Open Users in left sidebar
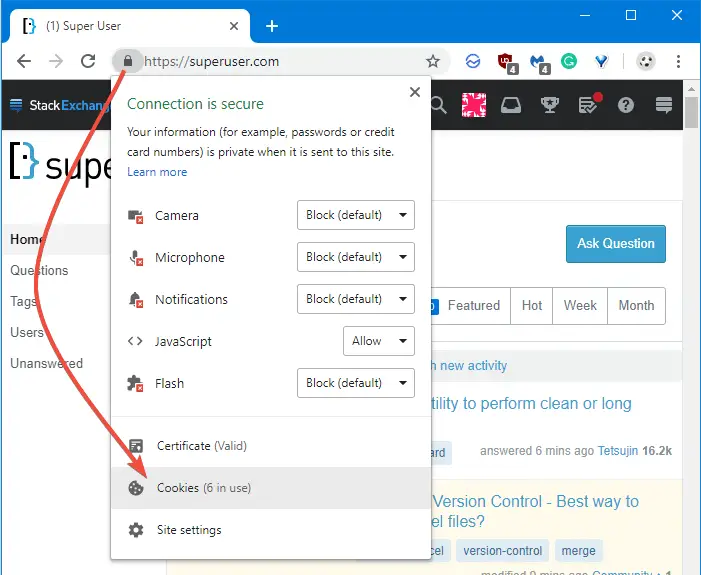The image size is (701, 575). [27, 333]
